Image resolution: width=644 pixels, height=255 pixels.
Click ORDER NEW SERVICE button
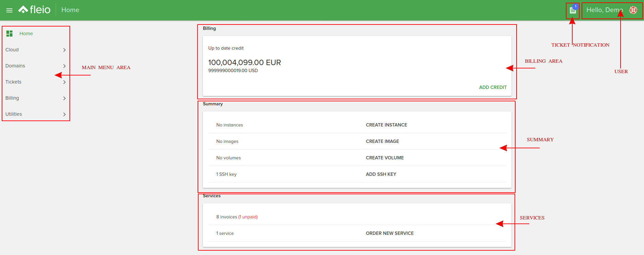click(x=390, y=233)
